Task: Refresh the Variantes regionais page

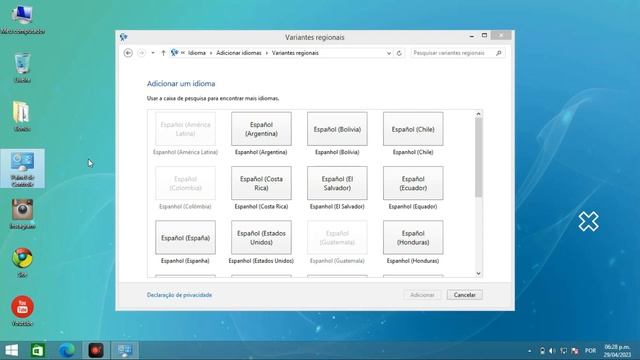Action: pyautogui.click(x=399, y=53)
